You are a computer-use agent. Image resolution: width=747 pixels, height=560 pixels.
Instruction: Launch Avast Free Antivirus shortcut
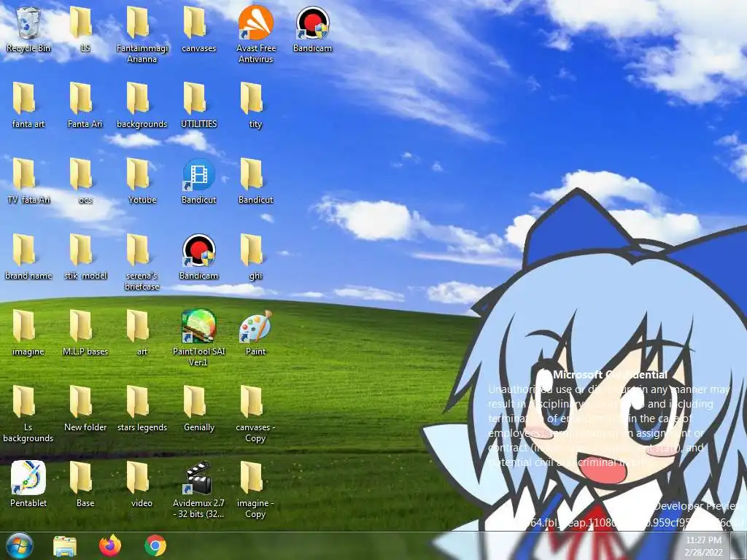pyautogui.click(x=256, y=35)
